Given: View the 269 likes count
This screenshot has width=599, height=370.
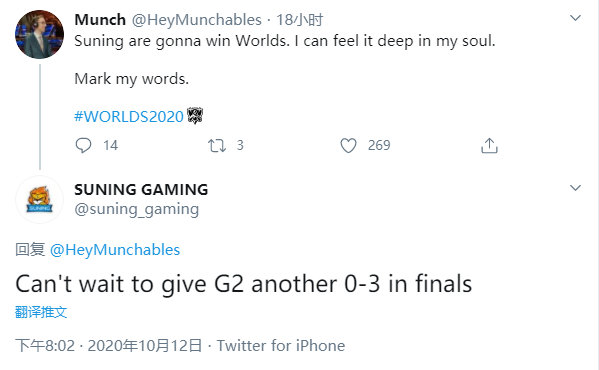Looking at the screenshot, I should coord(379,145).
